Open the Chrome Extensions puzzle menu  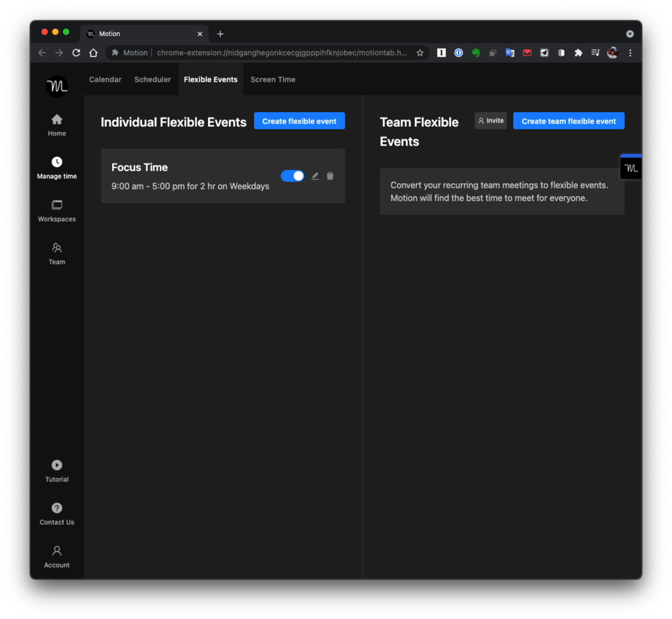pyautogui.click(x=578, y=53)
